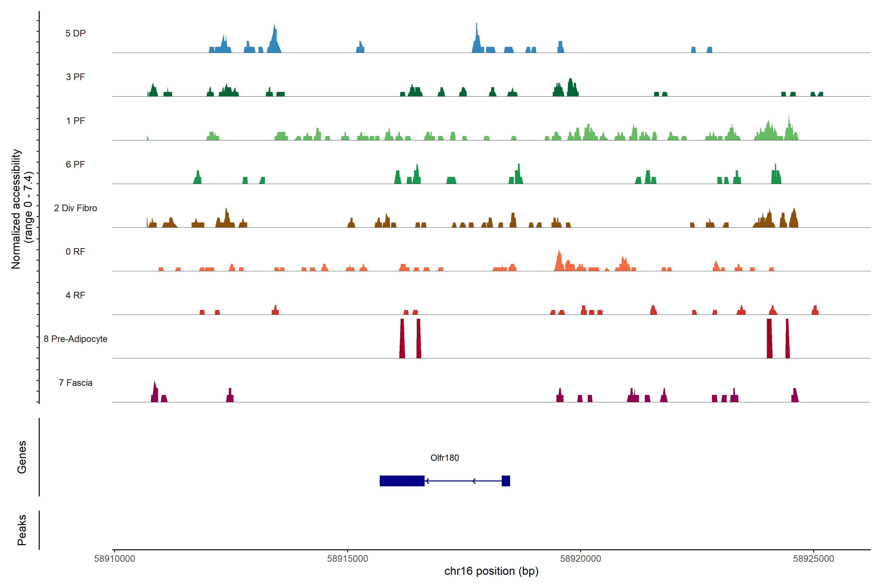
Task: Click the small Olfr180 exon on right
Action: coord(505,481)
